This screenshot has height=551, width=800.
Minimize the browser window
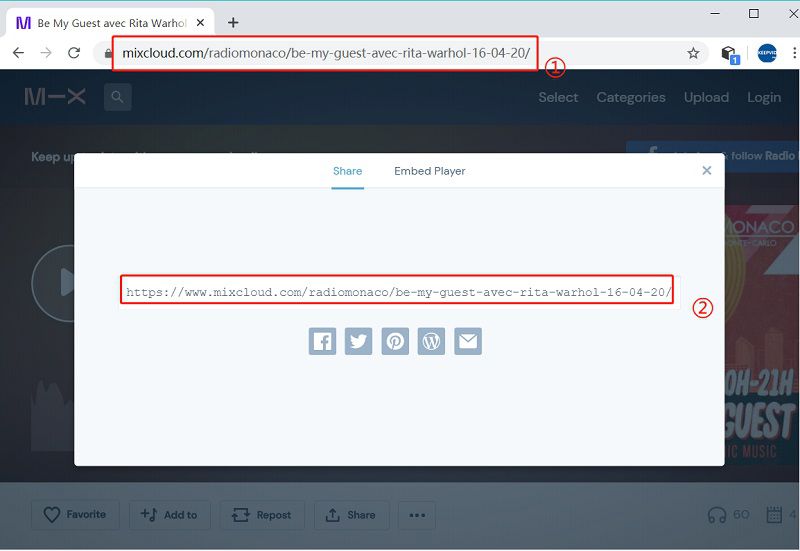715,14
